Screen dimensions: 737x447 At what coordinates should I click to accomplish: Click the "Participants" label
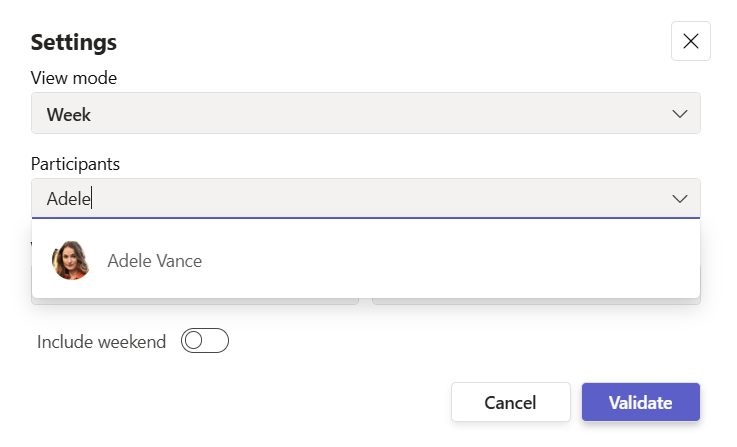click(x=75, y=163)
